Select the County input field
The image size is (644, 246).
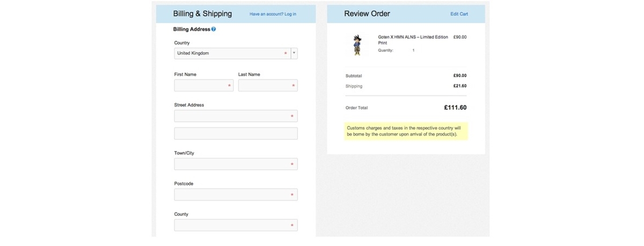coord(235,225)
